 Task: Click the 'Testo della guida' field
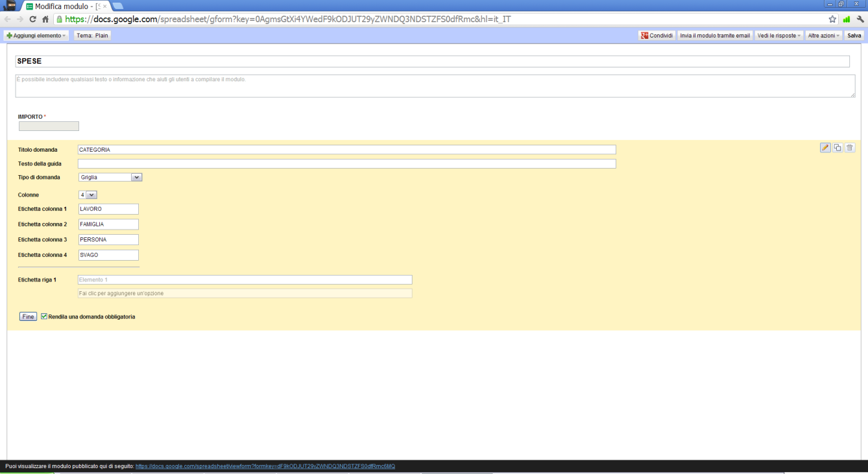[346, 164]
